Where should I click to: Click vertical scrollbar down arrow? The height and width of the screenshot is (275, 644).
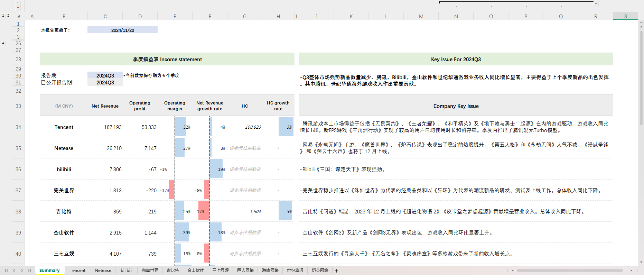[641, 263]
